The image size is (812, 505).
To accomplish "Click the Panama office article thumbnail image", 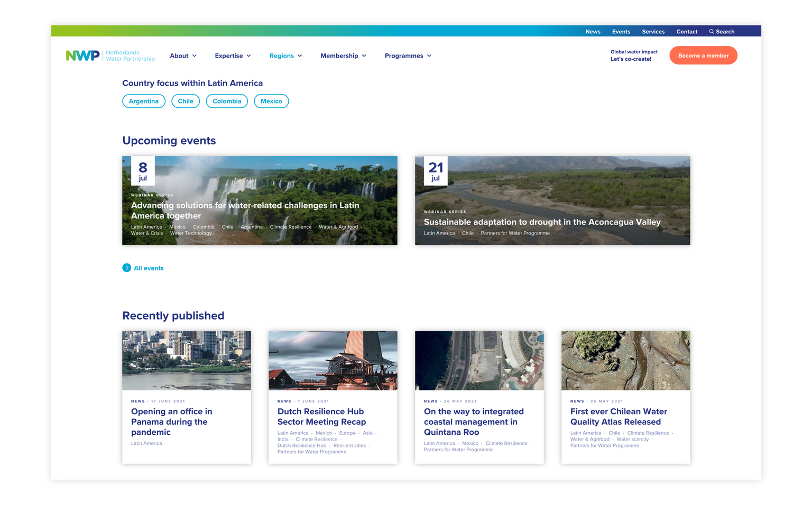I will coord(186,360).
